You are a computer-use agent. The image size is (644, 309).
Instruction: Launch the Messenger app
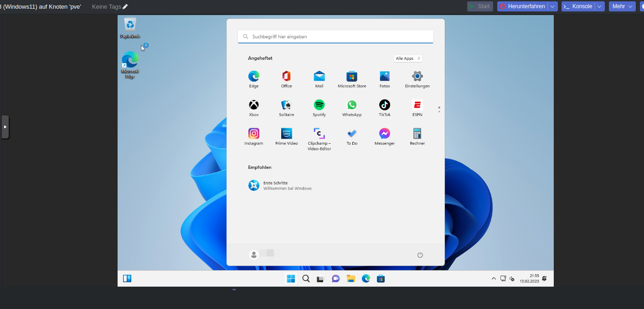[385, 137]
